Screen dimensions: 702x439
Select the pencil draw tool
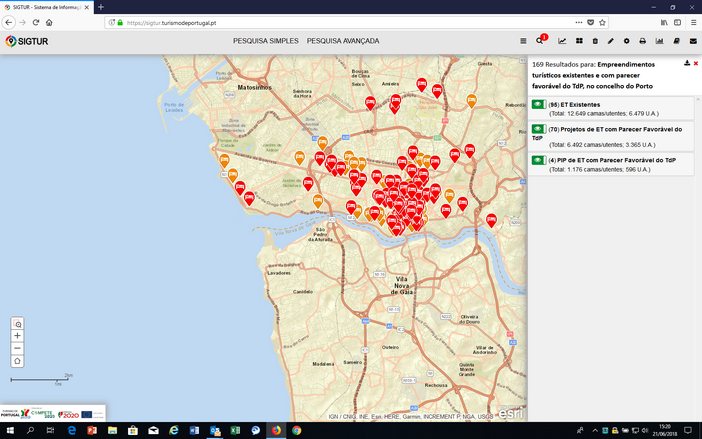(x=611, y=41)
